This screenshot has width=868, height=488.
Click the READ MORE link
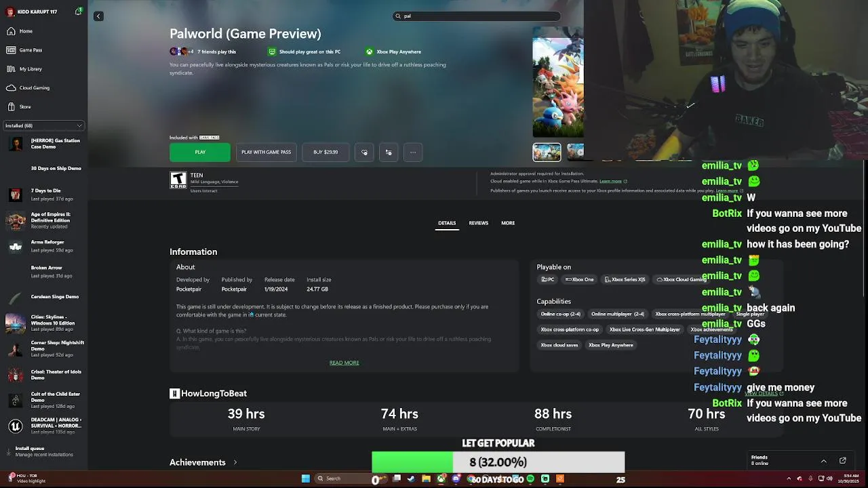pyautogui.click(x=344, y=363)
